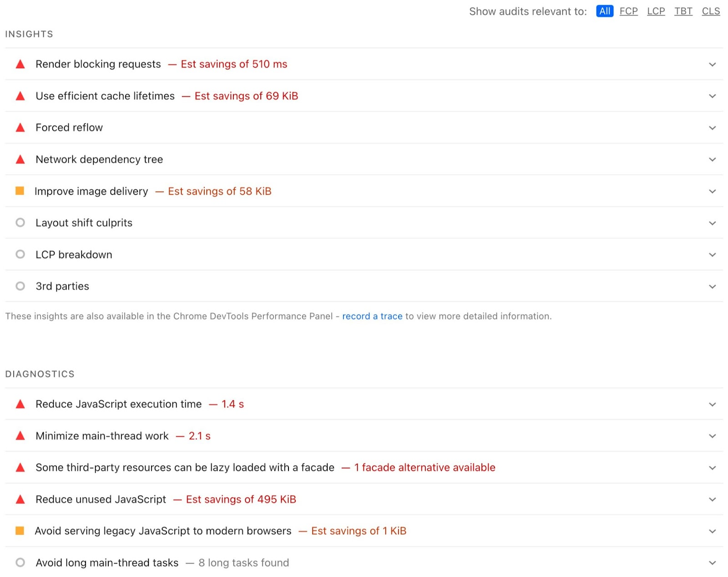Click the orange square beside Avoid serving legacy JavaScript

click(x=20, y=531)
